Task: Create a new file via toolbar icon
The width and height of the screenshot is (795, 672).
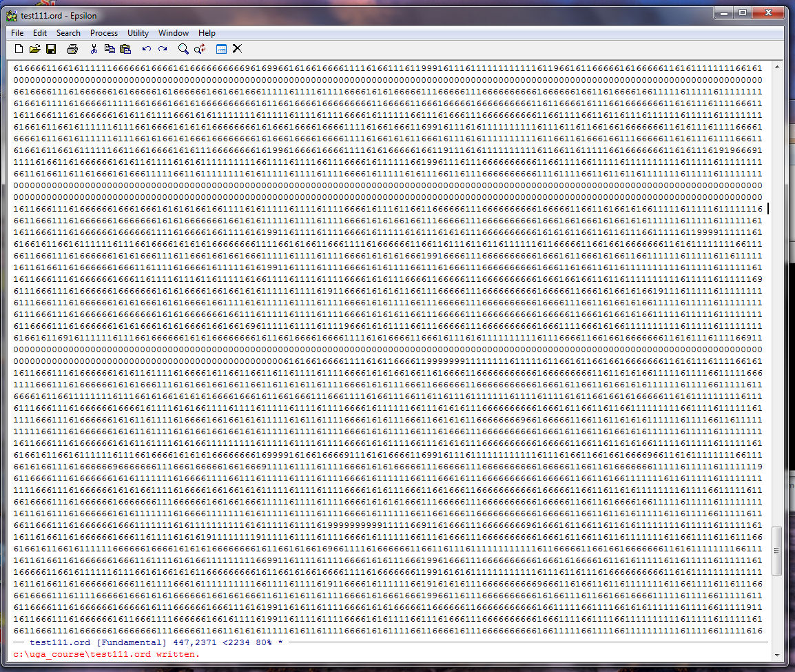Action: click(x=19, y=49)
